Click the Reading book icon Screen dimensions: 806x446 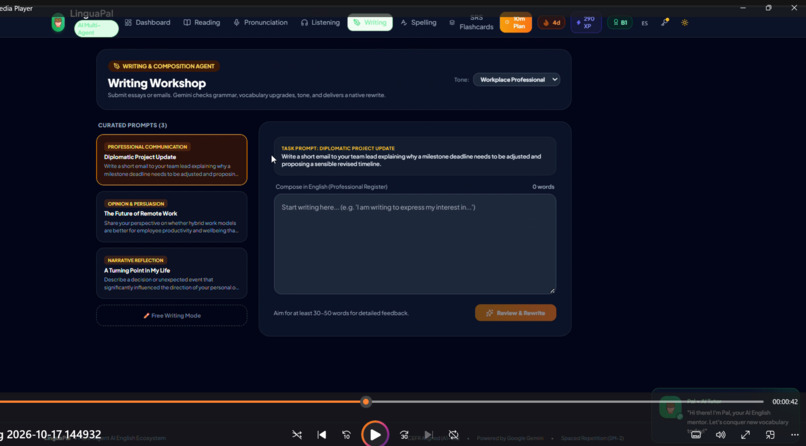pos(187,23)
